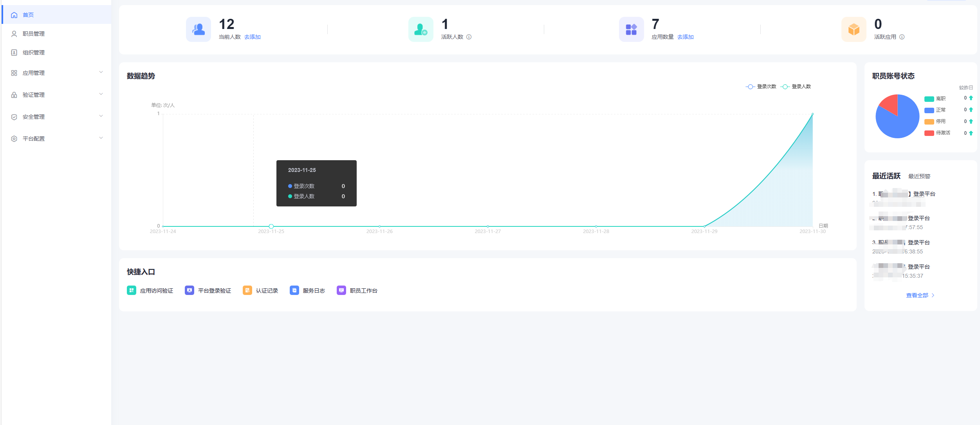Click the 2023-11-30 chart peak point
The width and height of the screenshot is (980, 425).
tap(812, 114)
